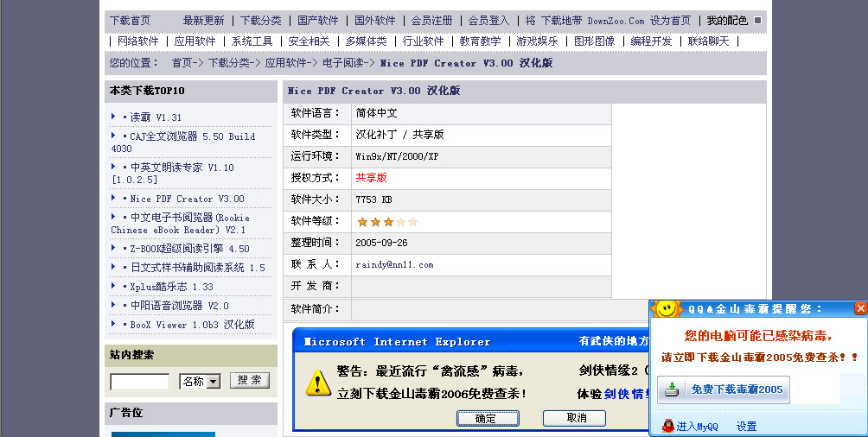868x437 pixels.
Task: Go to 下载首页
Action: coord(130,21)
